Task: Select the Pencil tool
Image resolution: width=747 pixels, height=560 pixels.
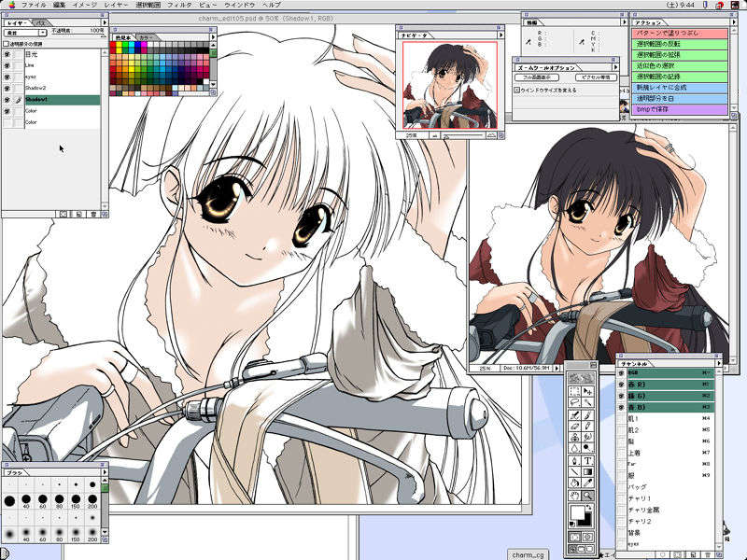Action: (x=588, y=427)
